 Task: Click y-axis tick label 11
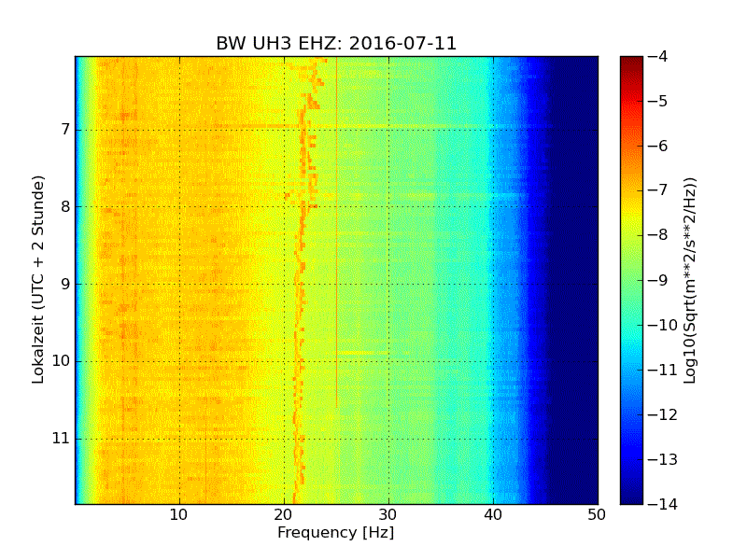(61, 439)
